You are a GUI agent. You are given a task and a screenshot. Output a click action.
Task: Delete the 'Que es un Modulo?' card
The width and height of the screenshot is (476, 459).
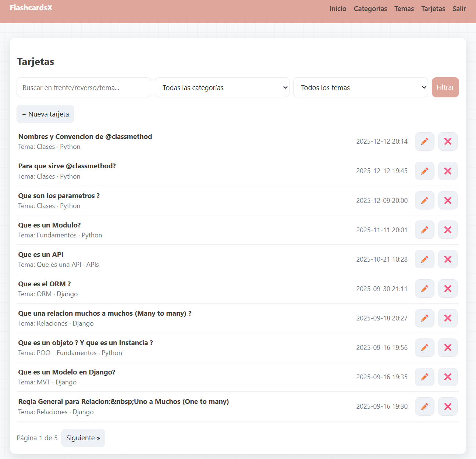click(x=448, y=230)
